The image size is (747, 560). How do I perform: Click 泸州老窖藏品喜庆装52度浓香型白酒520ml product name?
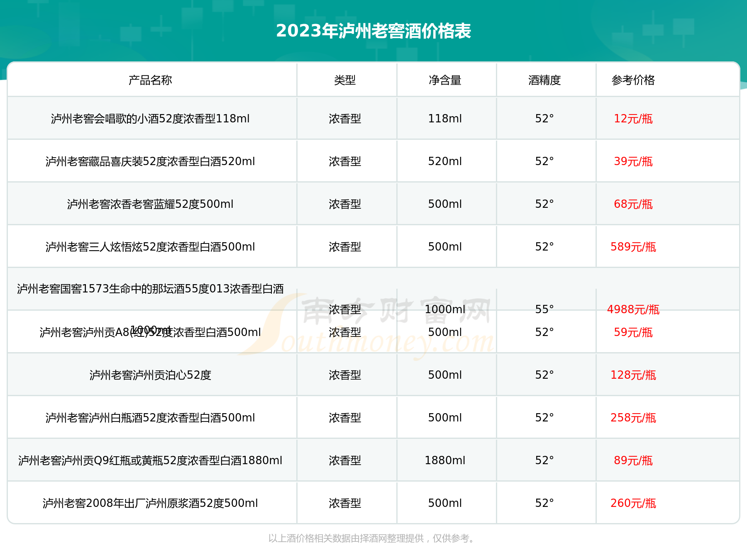coord(150,161)
